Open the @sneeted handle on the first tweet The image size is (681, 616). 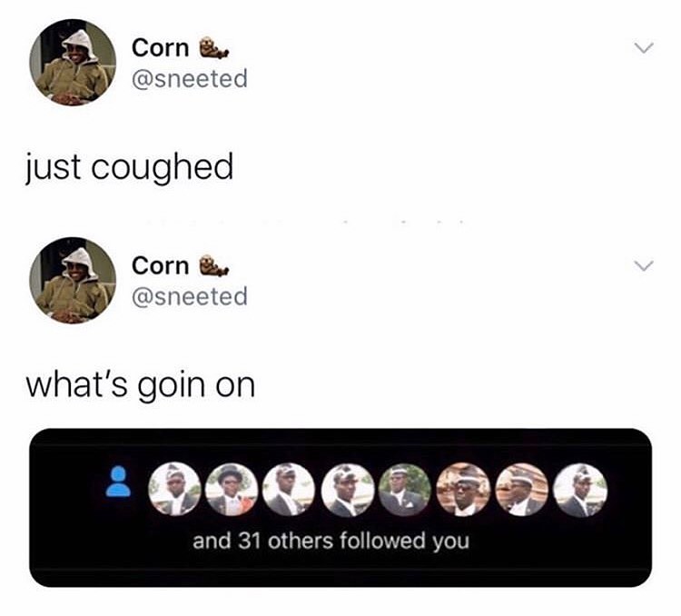[x=190, y=79]
